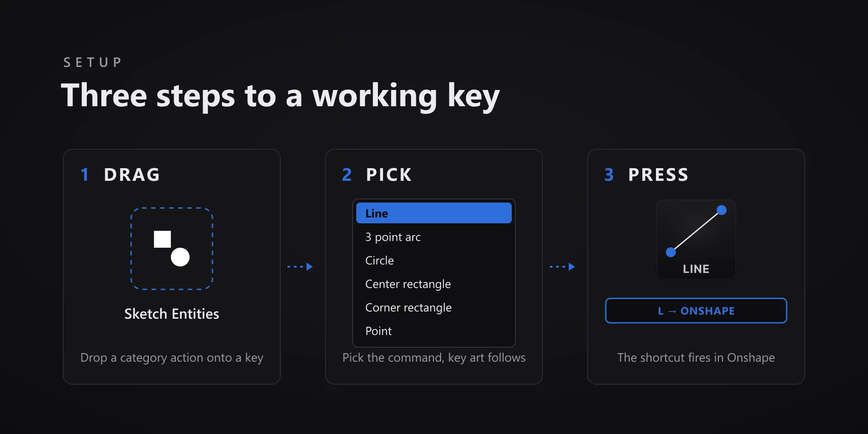This screenshot has height=434, width=868.
Task: Click the dashed Sketch Entities drop zone
Action: (172, 249)
